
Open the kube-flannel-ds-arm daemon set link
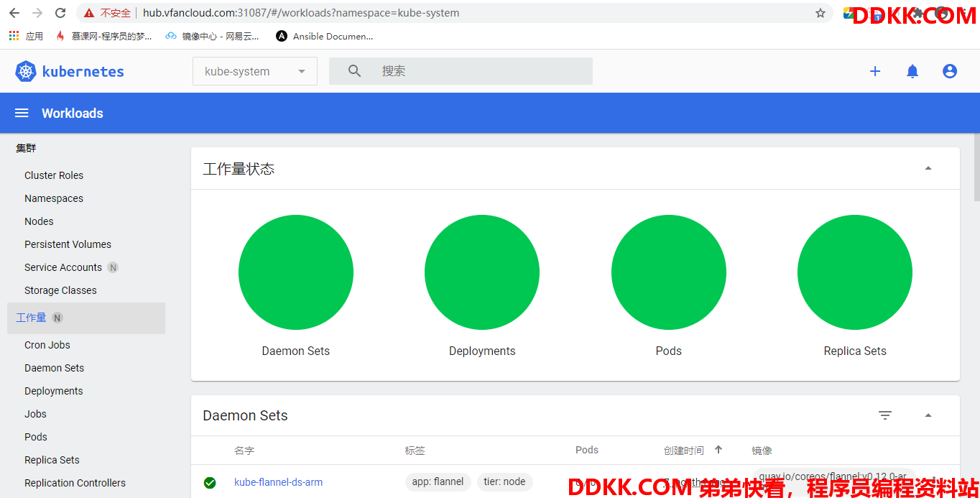278,482
